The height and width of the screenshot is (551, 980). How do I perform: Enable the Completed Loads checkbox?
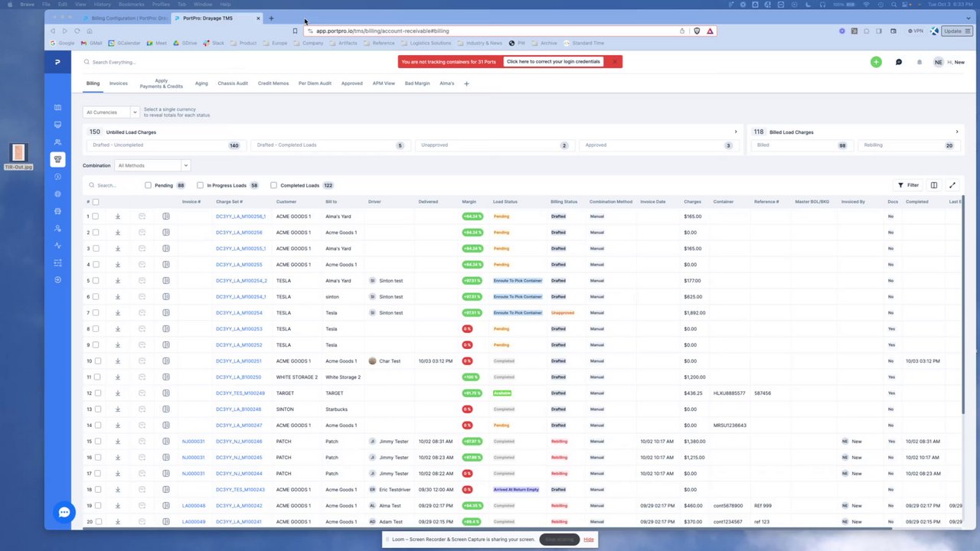[273, 185]
